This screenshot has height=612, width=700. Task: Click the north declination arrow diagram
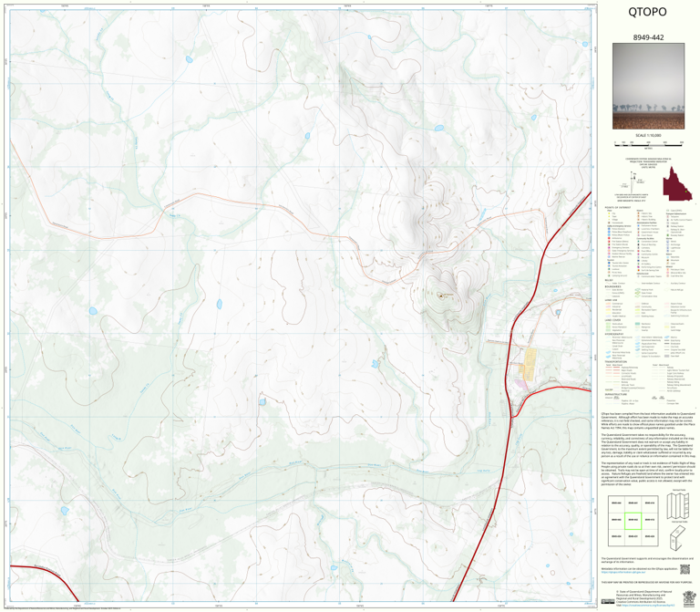[633, 183]
